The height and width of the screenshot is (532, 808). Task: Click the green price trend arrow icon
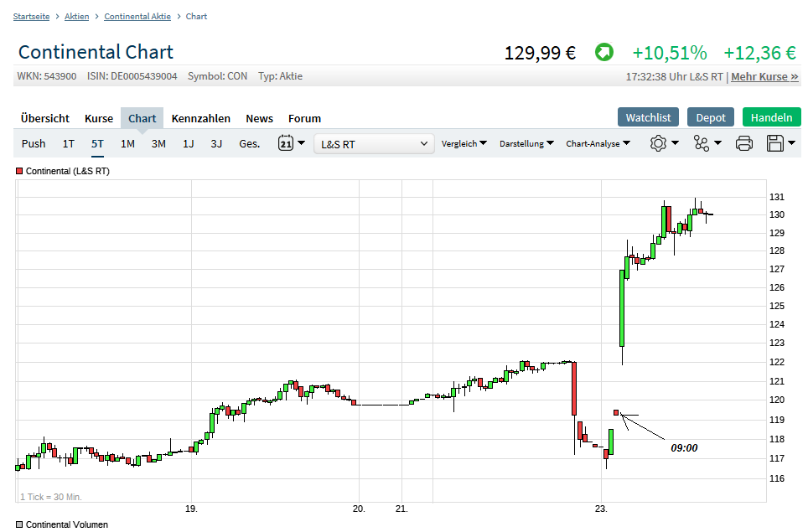tap(603, 53)
